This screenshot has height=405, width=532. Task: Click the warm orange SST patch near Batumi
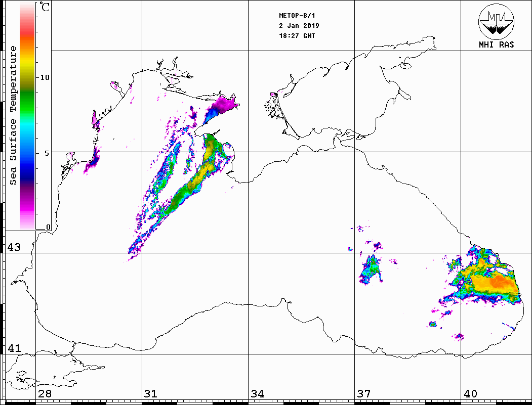coord(496,283)
